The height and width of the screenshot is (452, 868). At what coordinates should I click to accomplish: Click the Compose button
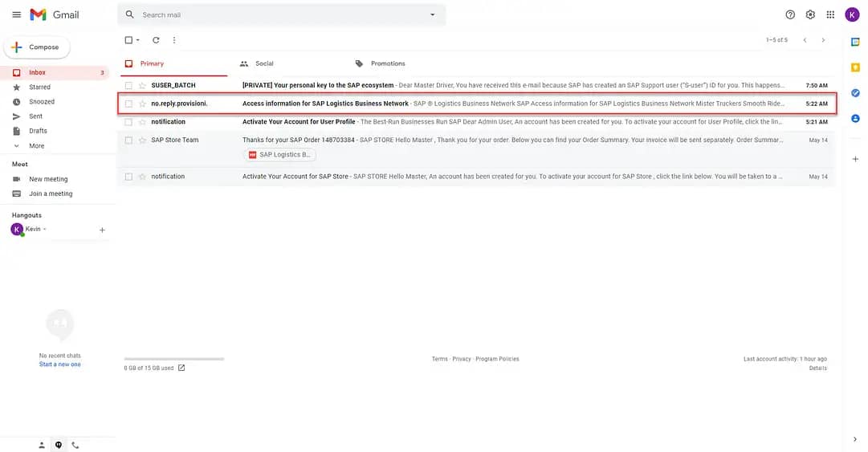pyautogui.click(x=37, y=47)
